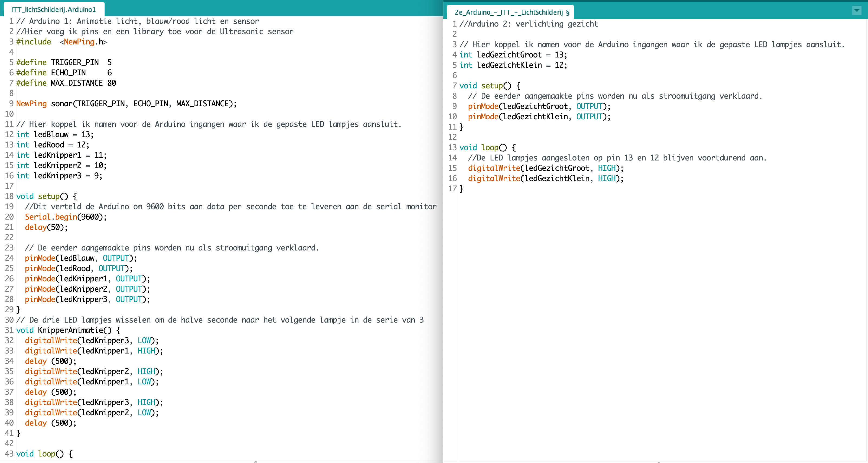
Task: Click 'void loop() {' in the right window
Action: coord(488,148)
